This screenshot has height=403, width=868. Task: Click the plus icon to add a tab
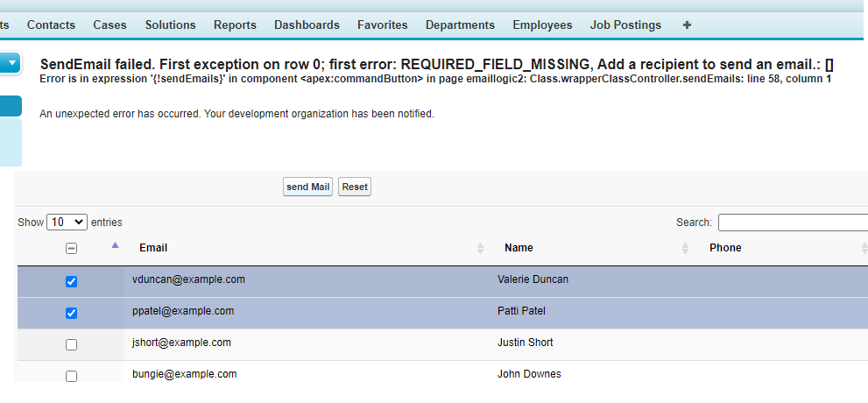687,25
